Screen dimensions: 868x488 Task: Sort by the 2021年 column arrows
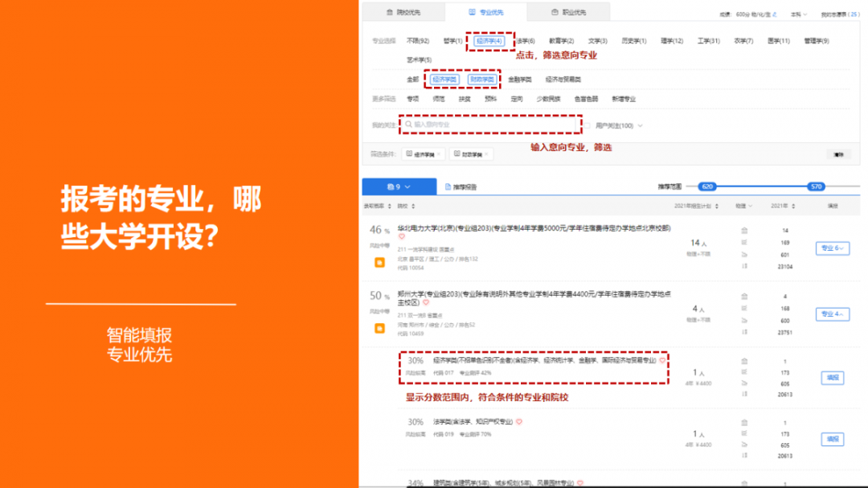coord(793,206)
